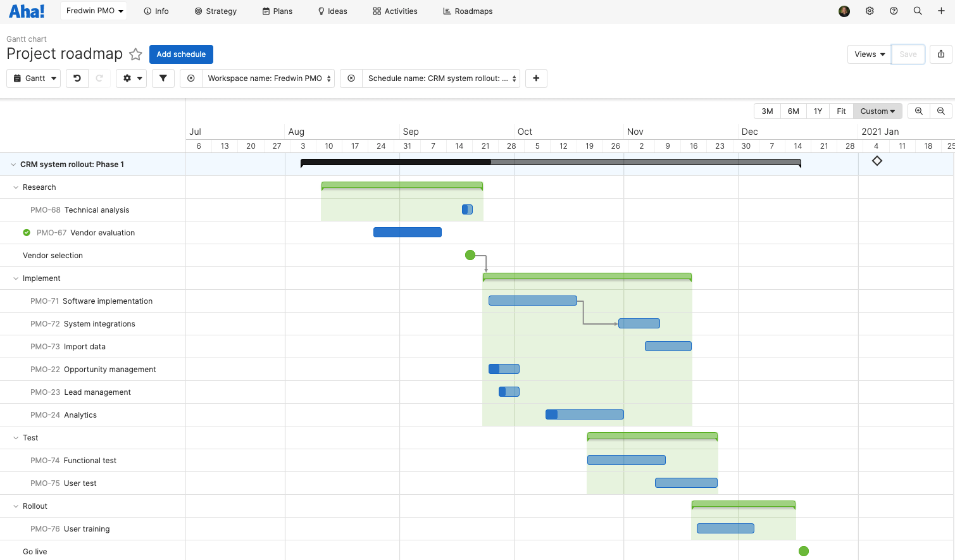Open the Roadmaps menu
Viewport: 955px width, 560px height.
click(468, 11)
